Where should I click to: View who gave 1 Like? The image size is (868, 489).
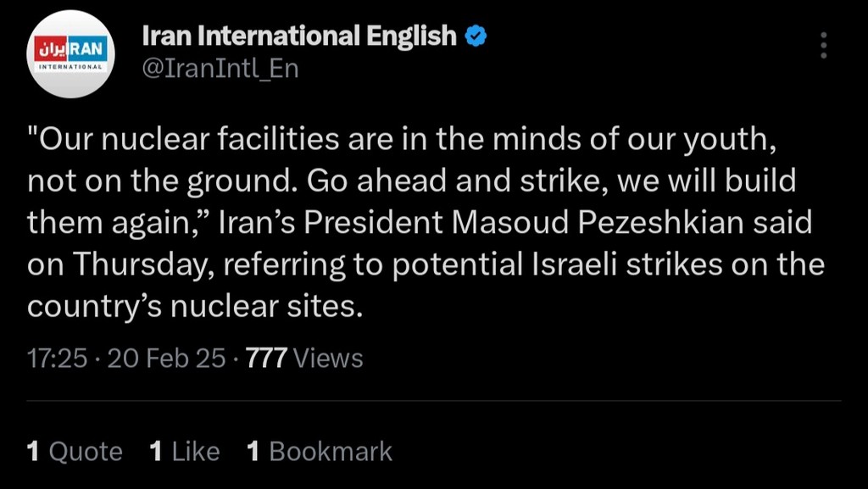[184, 452]
